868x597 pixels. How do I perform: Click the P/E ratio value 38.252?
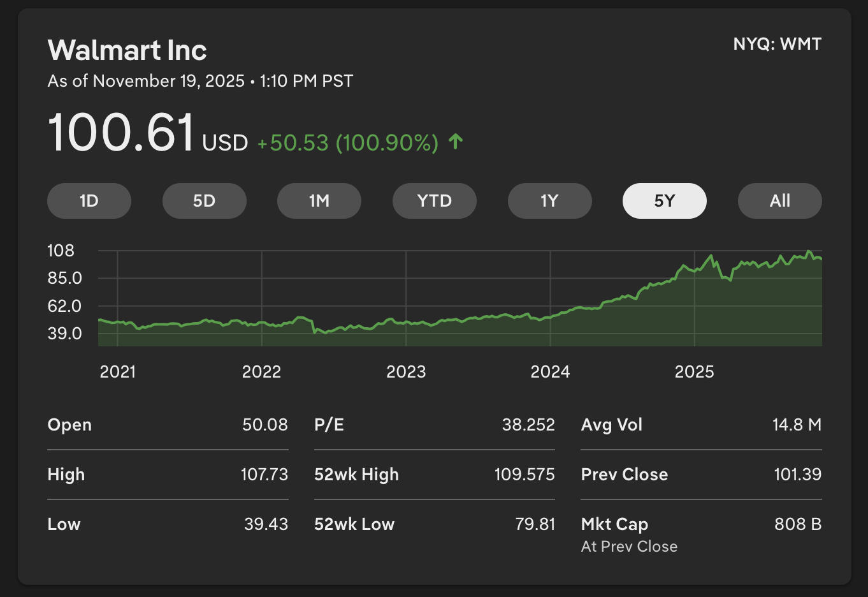(528, 425)
